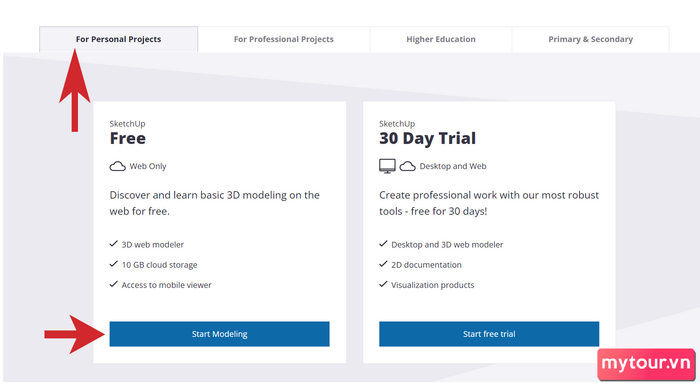Open the Primary & Secondary tab
This screenshot has height=387, width=700.
(x=590, y=39)
